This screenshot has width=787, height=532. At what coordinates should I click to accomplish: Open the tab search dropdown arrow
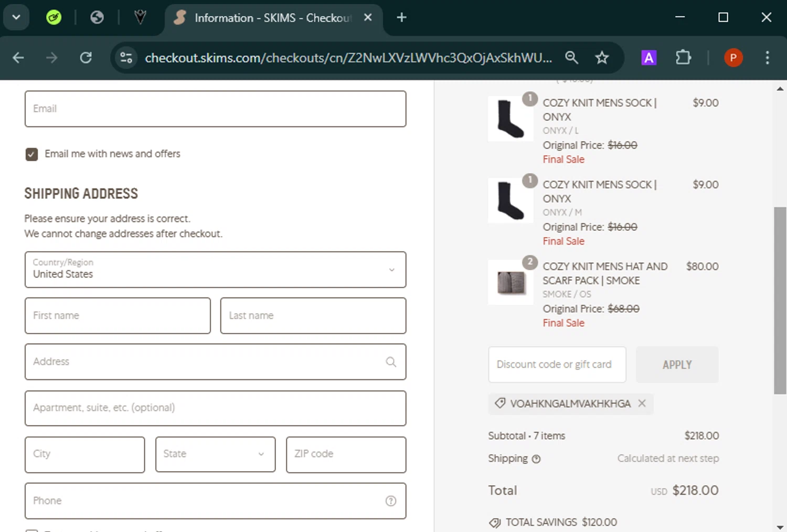tap(16, 17)
